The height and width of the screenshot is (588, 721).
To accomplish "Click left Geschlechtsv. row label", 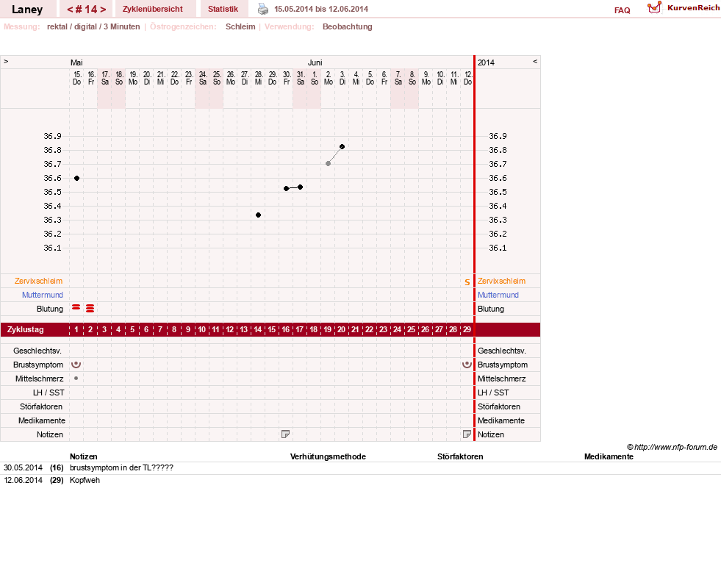I will [x=37, y=351].
